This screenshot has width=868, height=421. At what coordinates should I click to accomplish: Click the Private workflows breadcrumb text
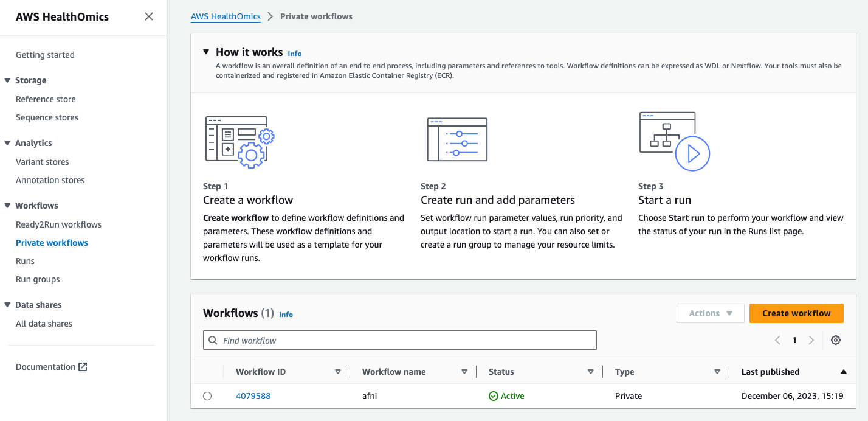coord(316,16)
